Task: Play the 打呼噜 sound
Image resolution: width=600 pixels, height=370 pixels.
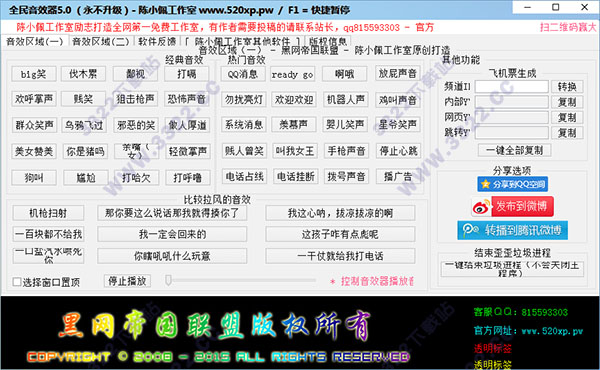Action: (x=188, y=178)
